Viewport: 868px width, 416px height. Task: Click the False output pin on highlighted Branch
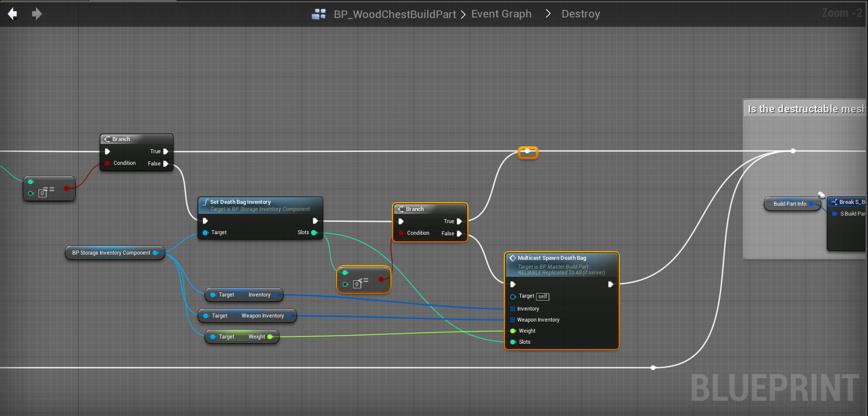(460, 234)
